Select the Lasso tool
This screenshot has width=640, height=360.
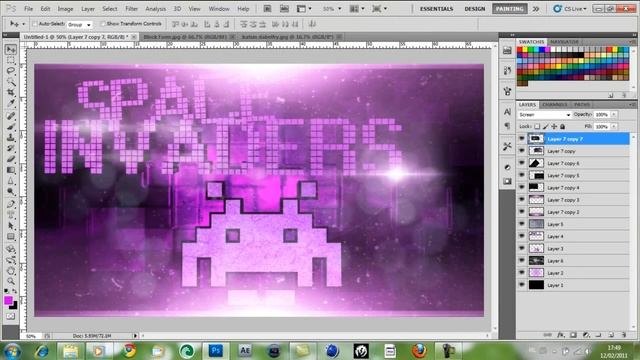click(11, 71)
